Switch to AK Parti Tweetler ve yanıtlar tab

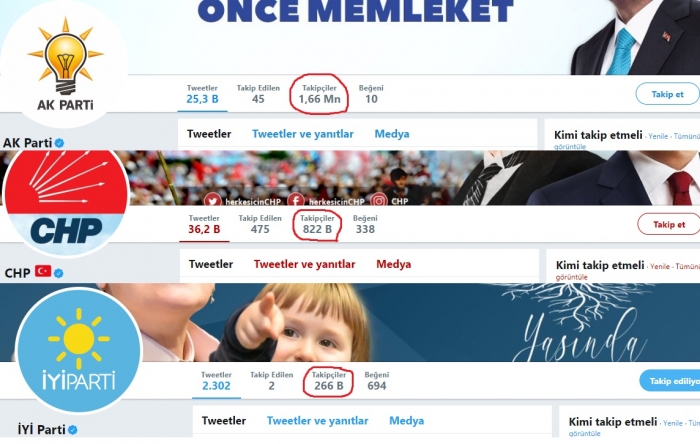pyautogui.click(x=303, y=134)
